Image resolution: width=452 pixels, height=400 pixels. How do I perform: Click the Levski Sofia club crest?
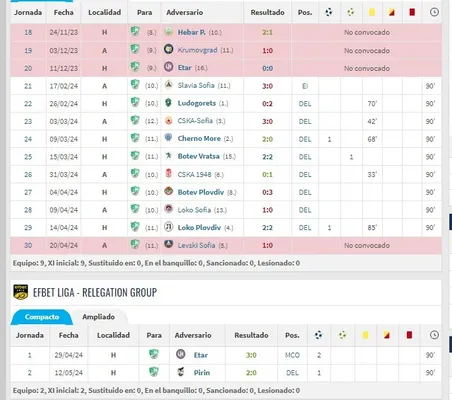click(169, 244)
